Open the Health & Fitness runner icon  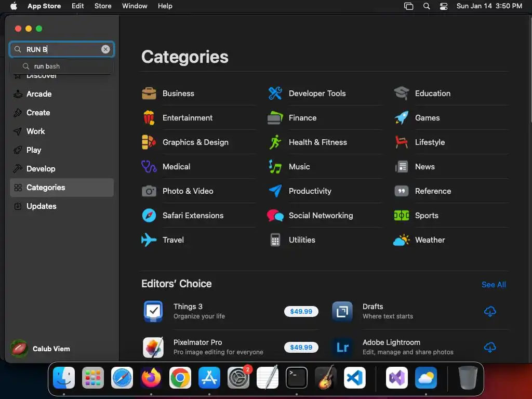[x=275, y=142]
